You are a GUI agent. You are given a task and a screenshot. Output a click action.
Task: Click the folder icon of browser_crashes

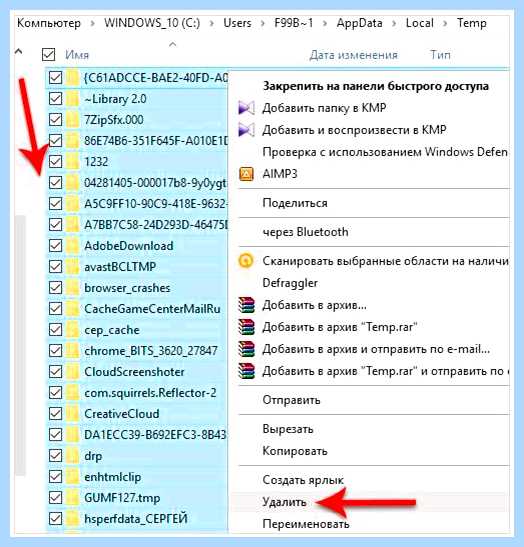[x=73, y=288]
